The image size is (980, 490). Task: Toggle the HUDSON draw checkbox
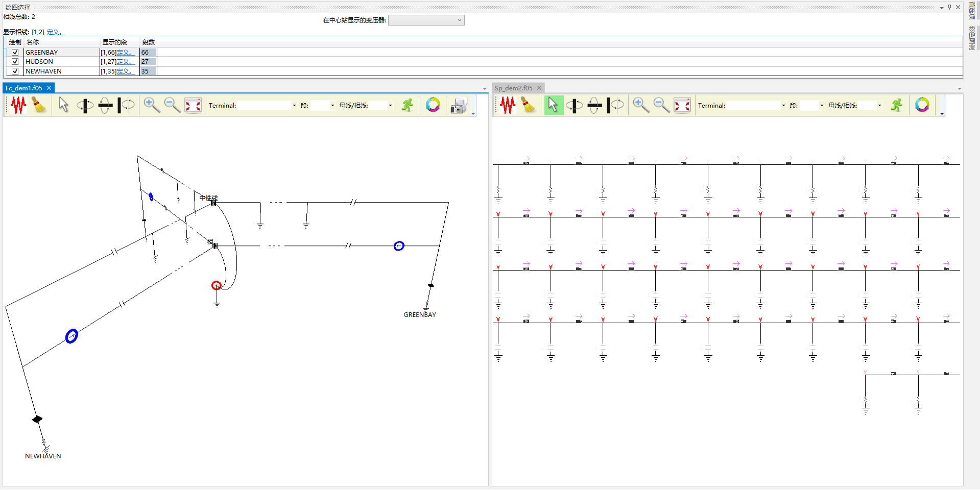click(x=15, y=62)
